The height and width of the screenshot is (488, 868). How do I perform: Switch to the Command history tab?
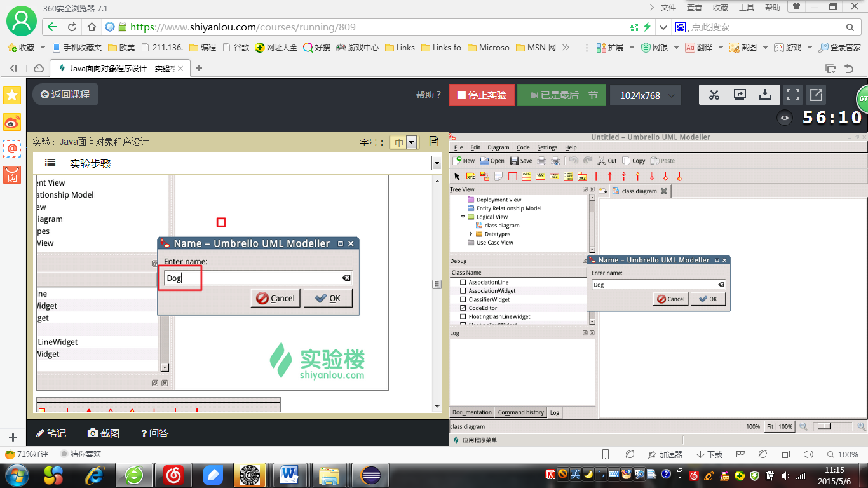(x=521, y=412)
